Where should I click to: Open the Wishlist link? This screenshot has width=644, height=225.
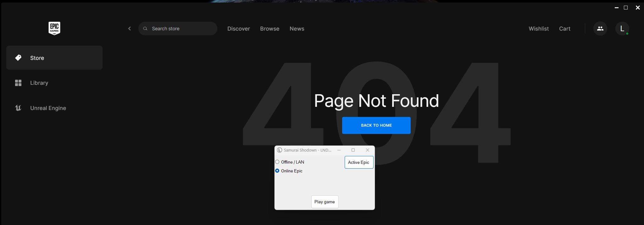point(538,29)
